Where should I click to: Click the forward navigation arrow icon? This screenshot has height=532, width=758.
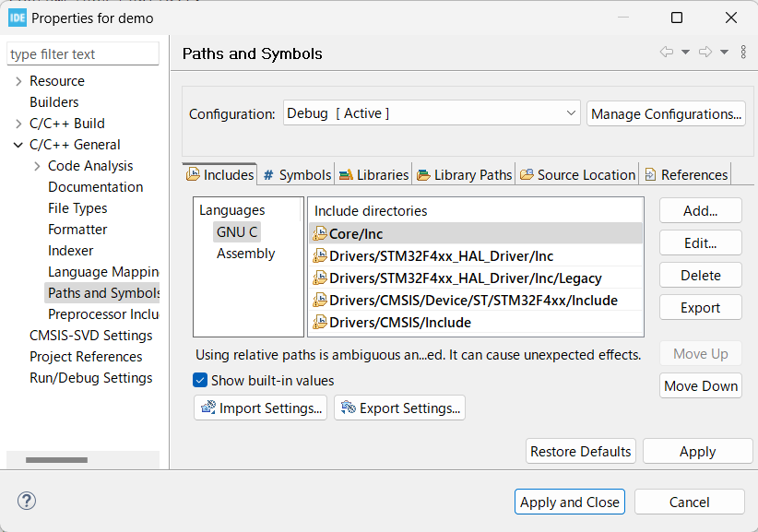click(705, 53)
